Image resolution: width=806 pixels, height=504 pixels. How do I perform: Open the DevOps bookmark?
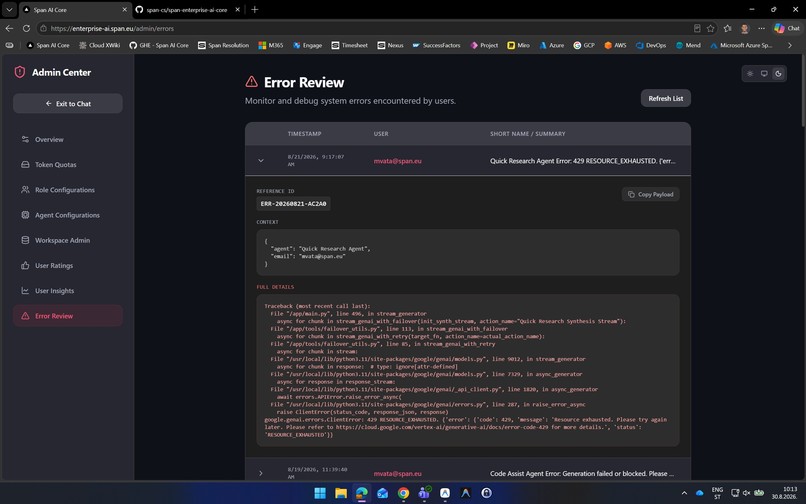[x=651, y=45]
